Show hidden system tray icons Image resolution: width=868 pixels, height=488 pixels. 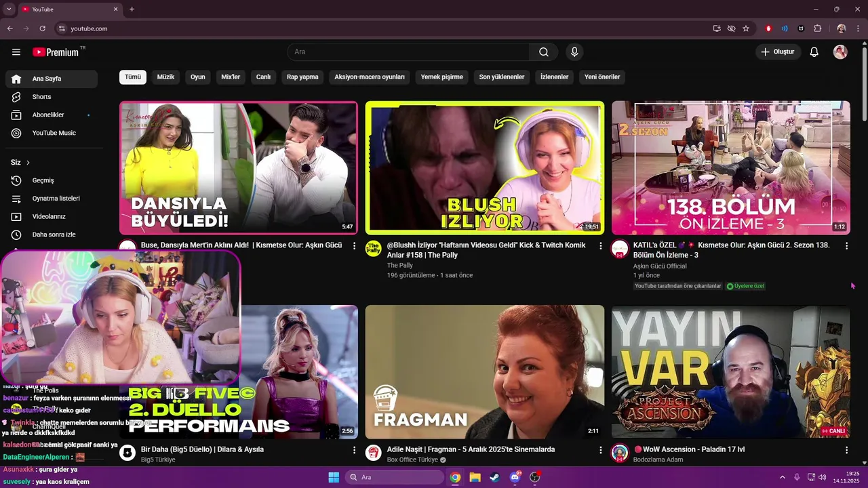click(783, 477)
